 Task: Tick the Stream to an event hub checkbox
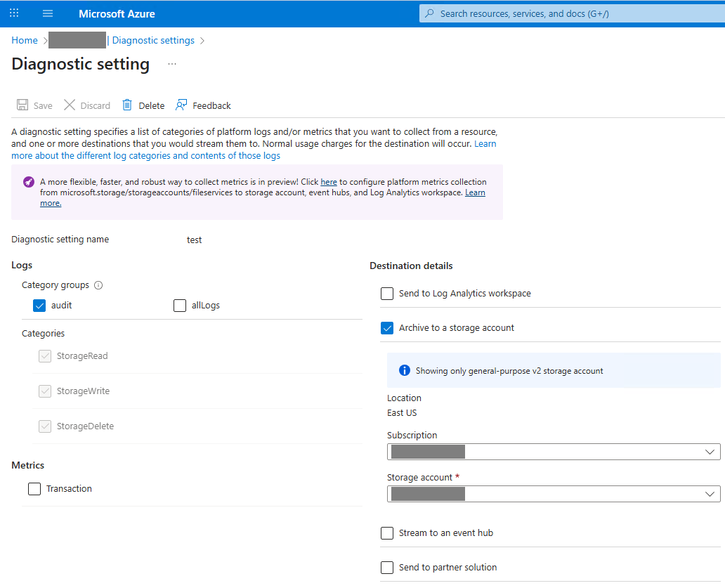coord(387,533)
